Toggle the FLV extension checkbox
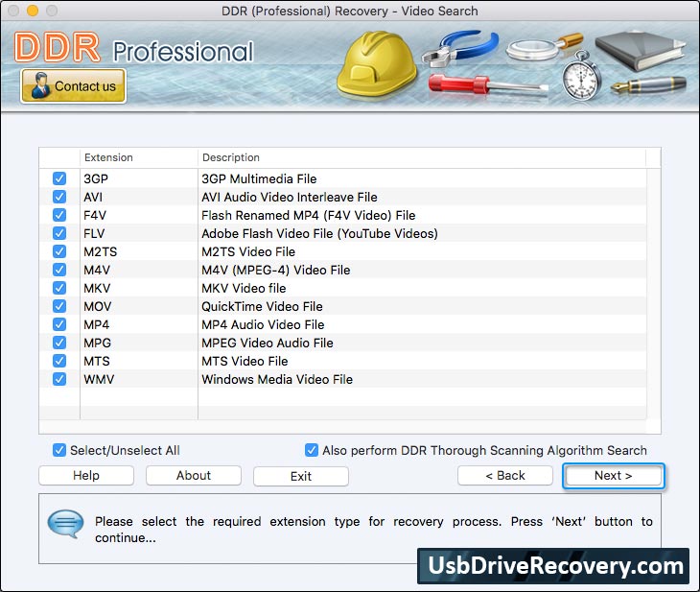The height and width of the screenshot is (592, 700). click(59, 233)
